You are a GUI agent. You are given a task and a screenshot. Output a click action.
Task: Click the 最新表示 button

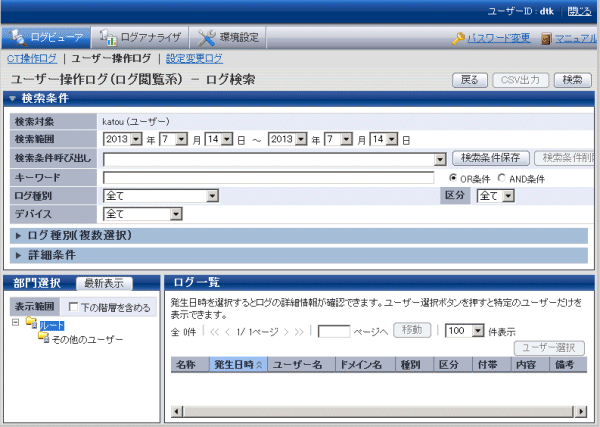[104, 284]
